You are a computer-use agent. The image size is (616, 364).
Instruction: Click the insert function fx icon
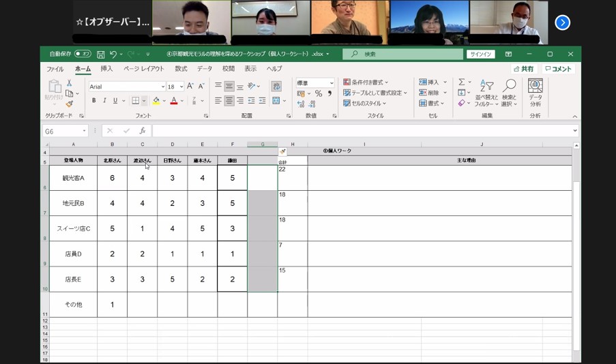click(143, 131)
